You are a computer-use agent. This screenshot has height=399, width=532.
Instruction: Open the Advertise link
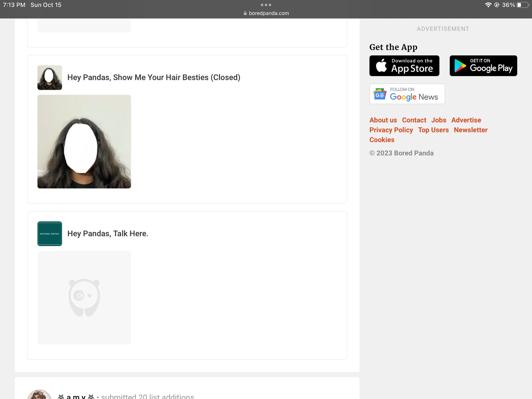[x=466, y=120]
